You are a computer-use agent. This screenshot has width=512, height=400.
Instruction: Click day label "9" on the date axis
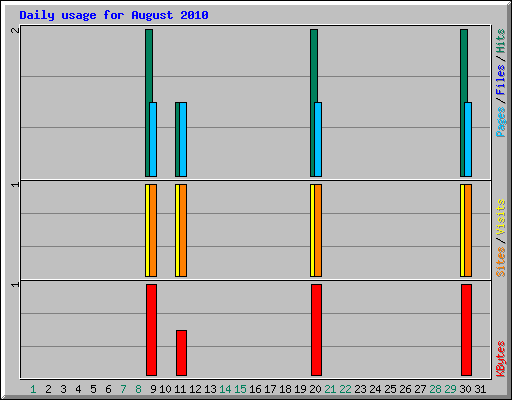point(153,389)
